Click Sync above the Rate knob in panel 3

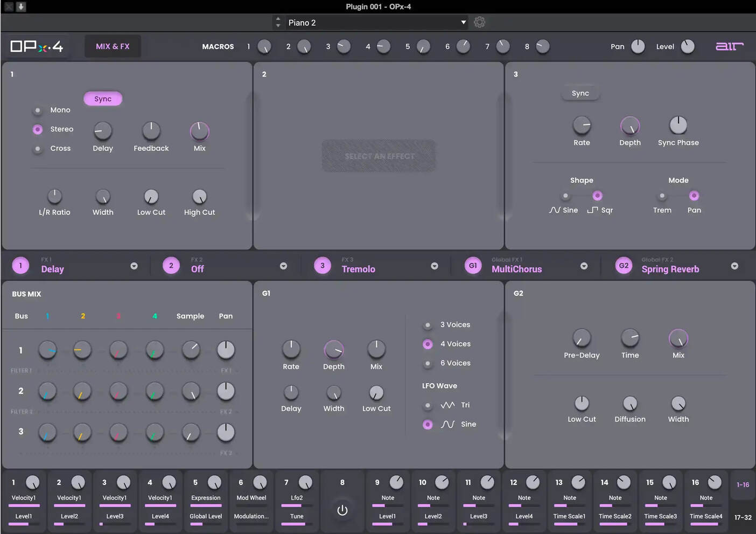(580, 93)
